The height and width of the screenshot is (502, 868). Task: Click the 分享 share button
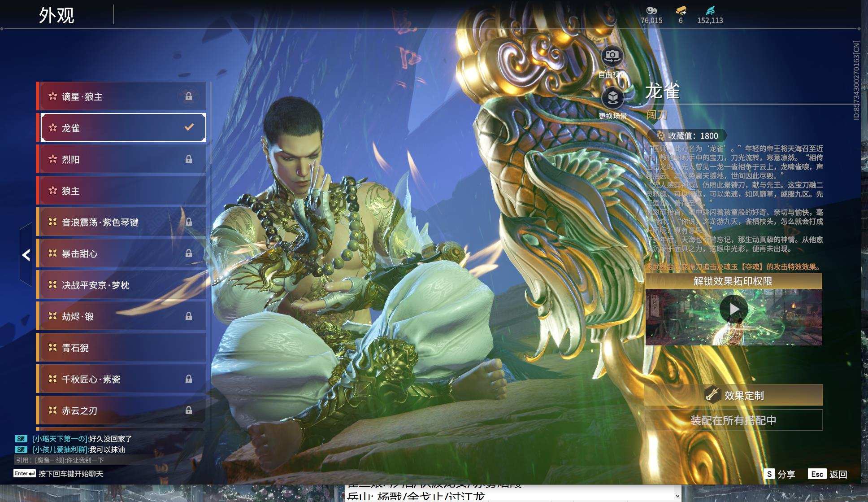[780, 474]
